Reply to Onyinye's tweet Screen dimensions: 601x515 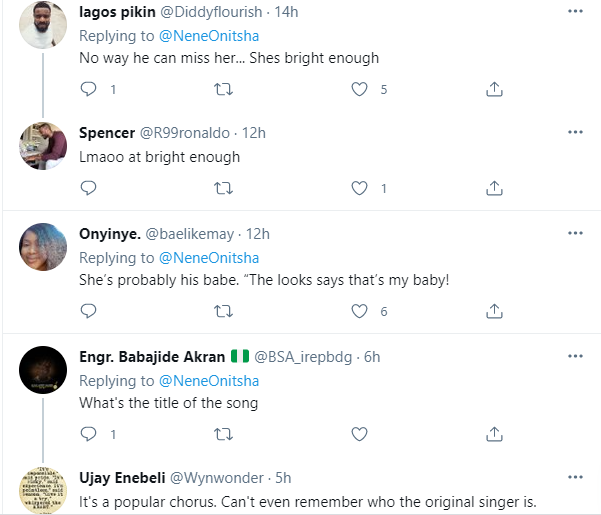coord(88,311)
